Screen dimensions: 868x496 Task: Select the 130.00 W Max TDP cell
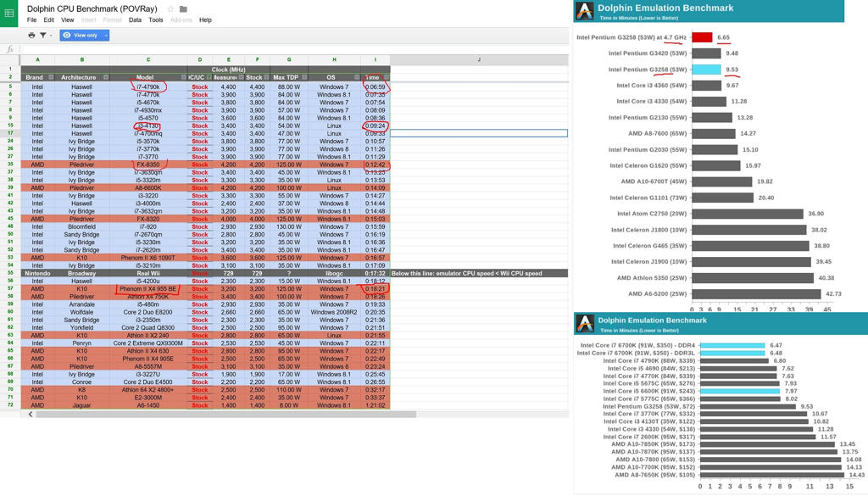click(x=289, y=226)
